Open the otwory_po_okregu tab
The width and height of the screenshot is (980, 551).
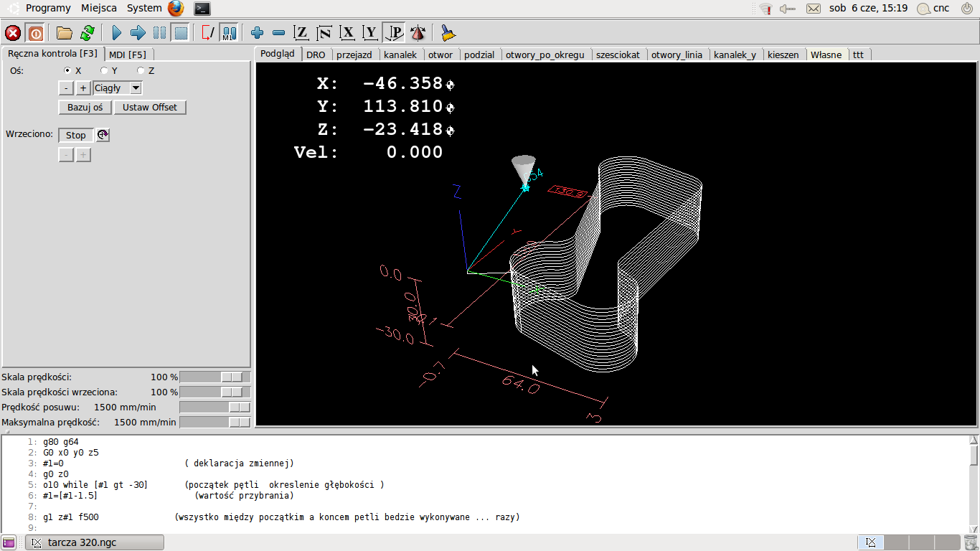pos(545,55)
